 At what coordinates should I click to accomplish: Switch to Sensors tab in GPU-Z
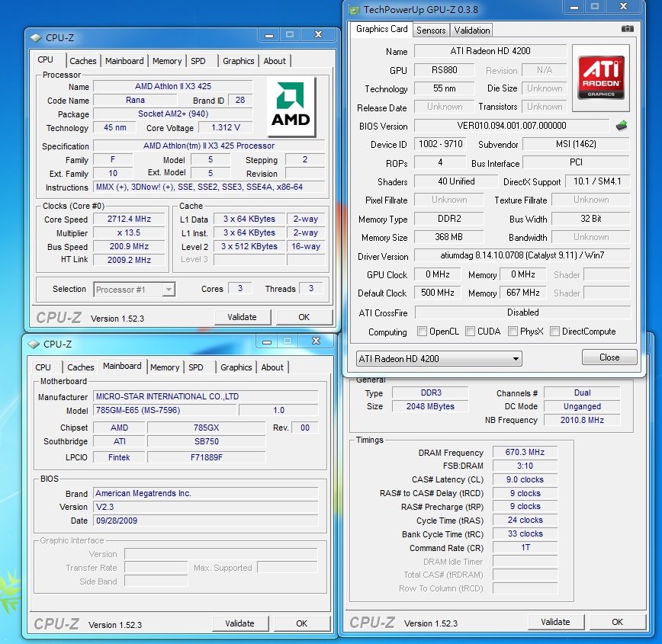point(431,30)
